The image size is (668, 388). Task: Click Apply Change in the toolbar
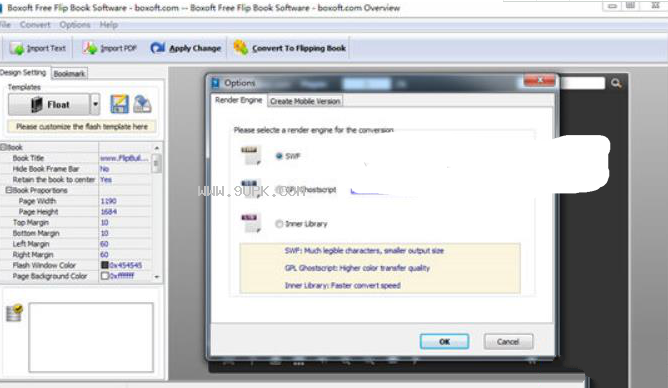pyautogui.click(x=186, y=48)
